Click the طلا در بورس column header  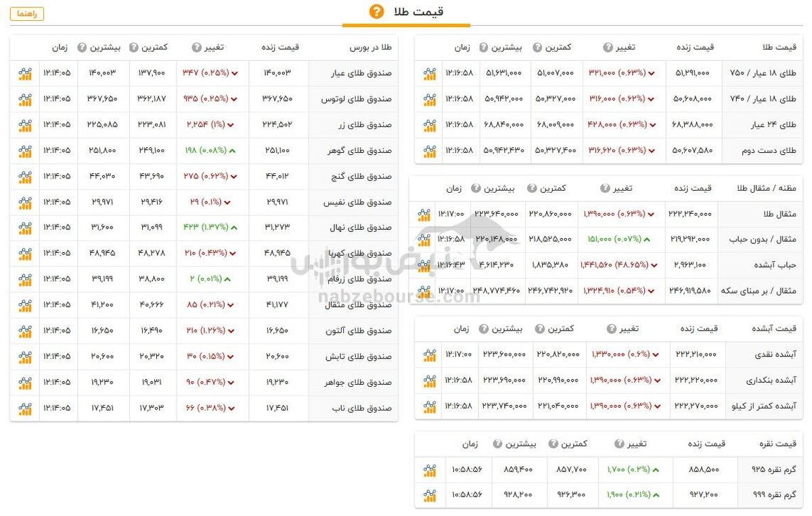[x=370, y=47]
